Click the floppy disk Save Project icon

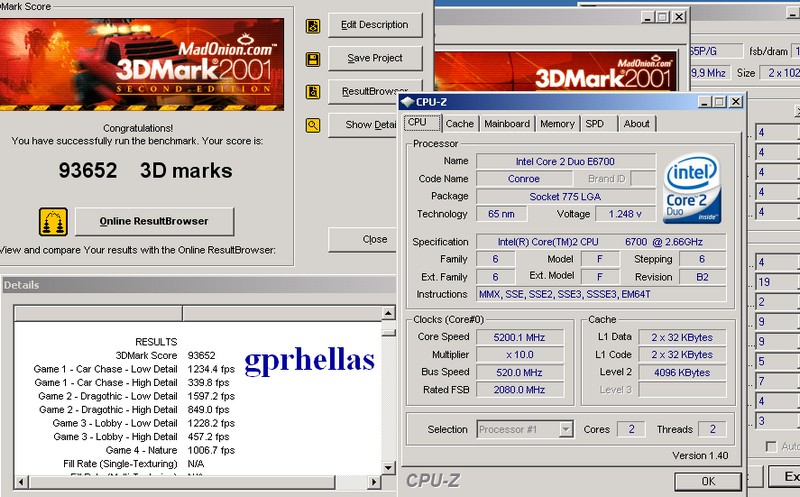(x=313, y=59)
